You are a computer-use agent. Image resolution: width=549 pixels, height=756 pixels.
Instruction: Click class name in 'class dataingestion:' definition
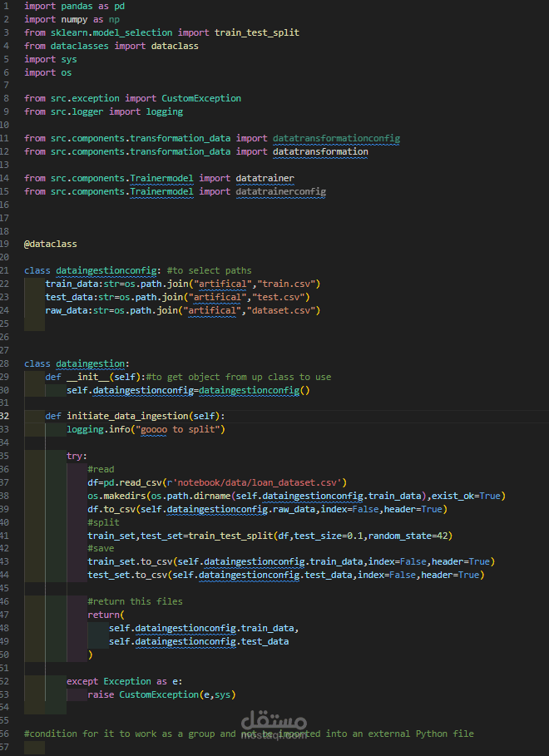click(90, 364)
